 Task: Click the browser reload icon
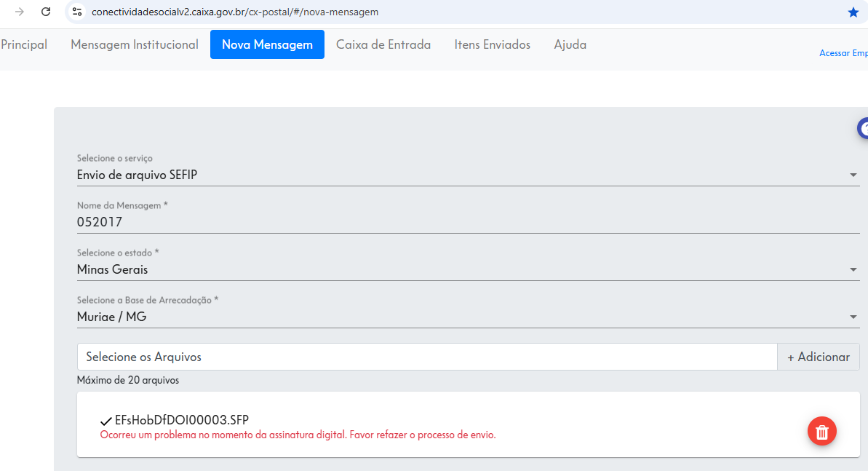pyautogui.click(x=46, y=12)
